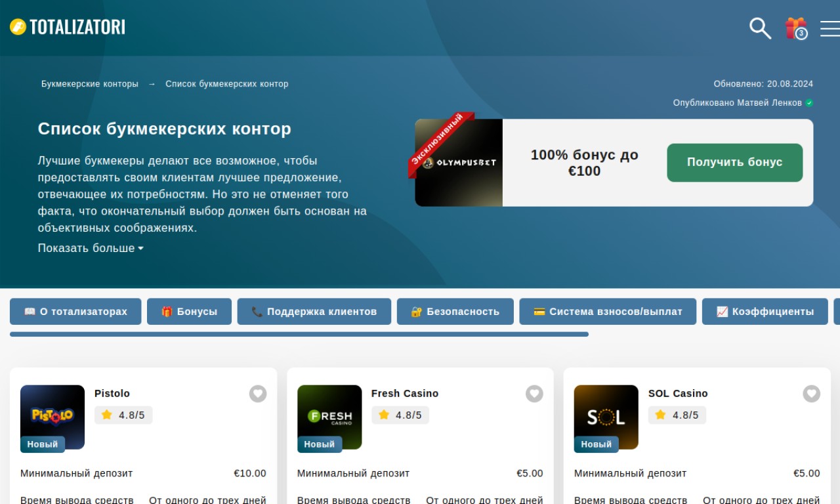Click the Обновлено: 20.08.2024 date text
This screenshot has height=504, width=840.
pyautogui.click(x=763, y=84)
